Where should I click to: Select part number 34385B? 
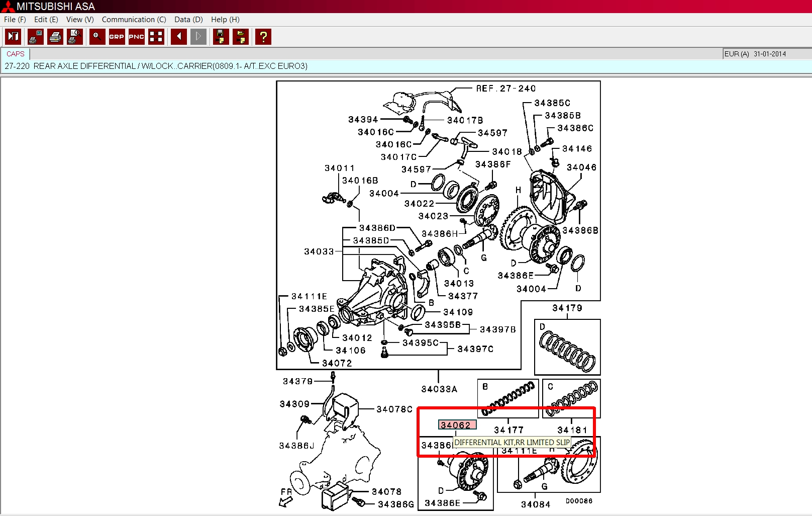coord(563,116)
